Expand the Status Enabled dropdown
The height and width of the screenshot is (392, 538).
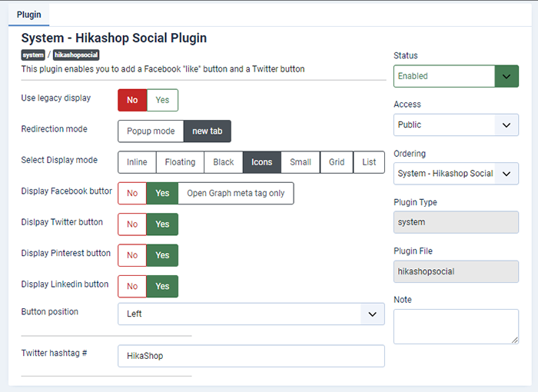coord(456,76)
